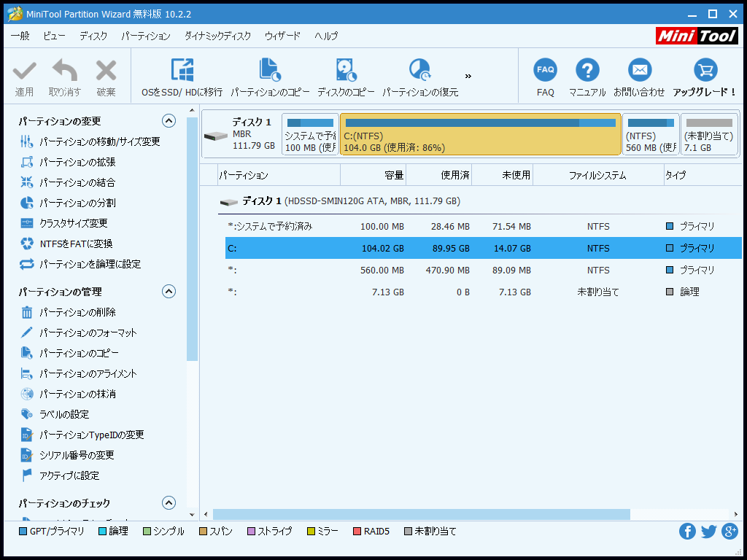Viewport: 747px width, 560px height.
Task: Select パーティションの分割 in sidebar
Action: tap(68, 203)
